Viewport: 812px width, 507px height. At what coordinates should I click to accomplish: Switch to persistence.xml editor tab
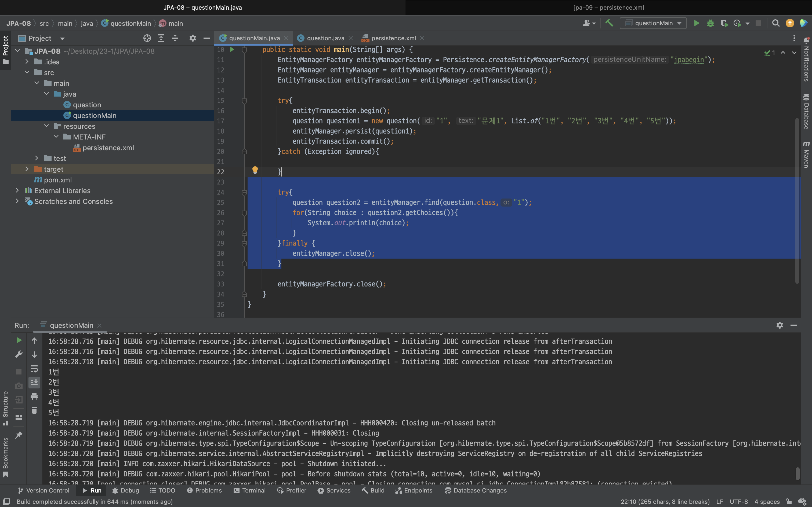point(393,38)
